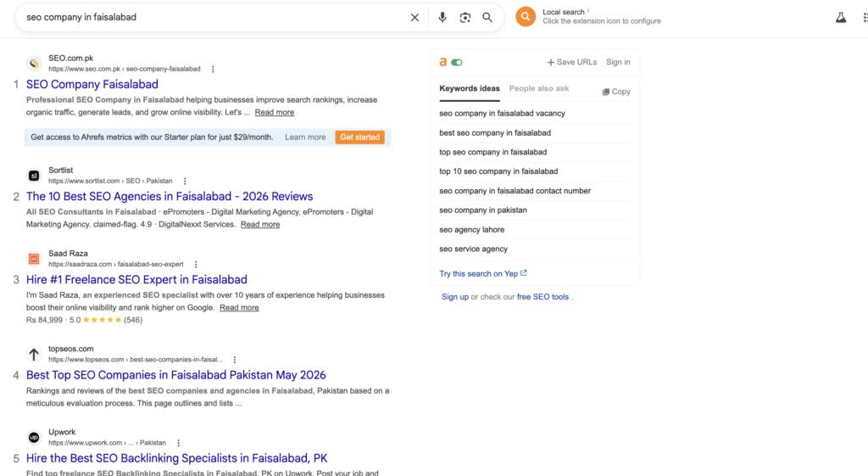Click the magnifying glass search icon

[x=487, y=17]
